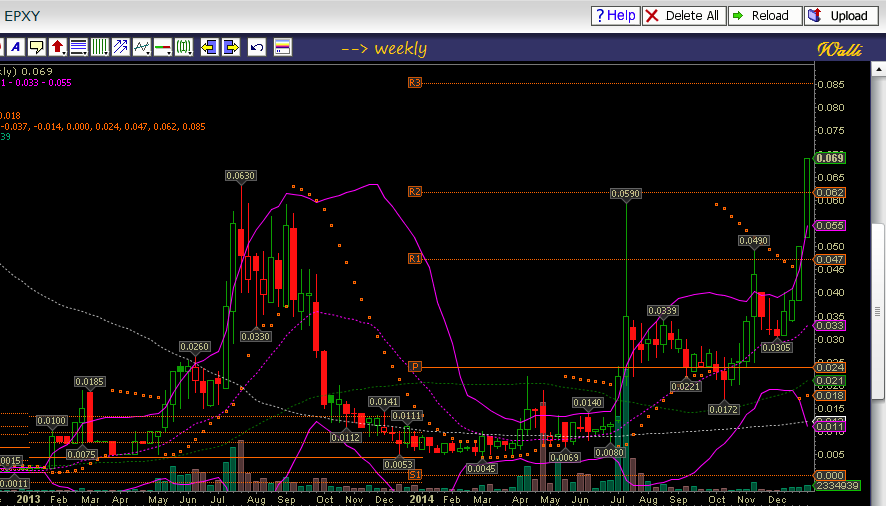886x506 pixels.
Task: Click the 0.0330 price low label
Action: point(256,336)
